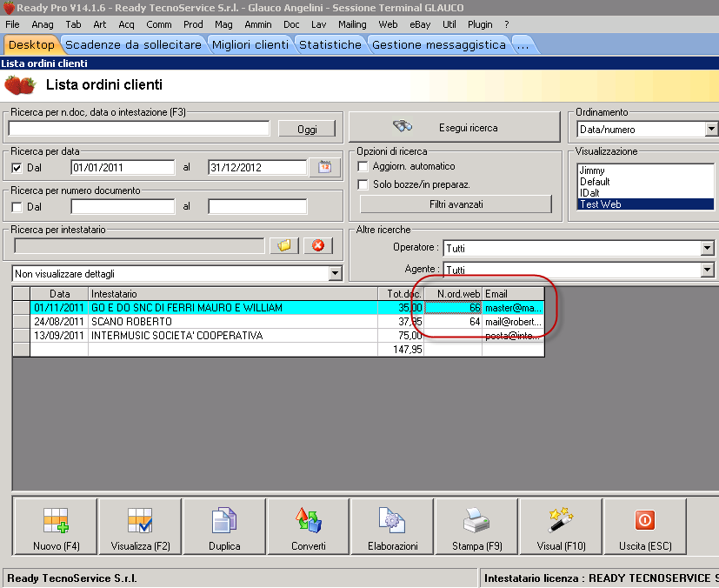Open the Anag menu
719x588 pixels.
43,24
